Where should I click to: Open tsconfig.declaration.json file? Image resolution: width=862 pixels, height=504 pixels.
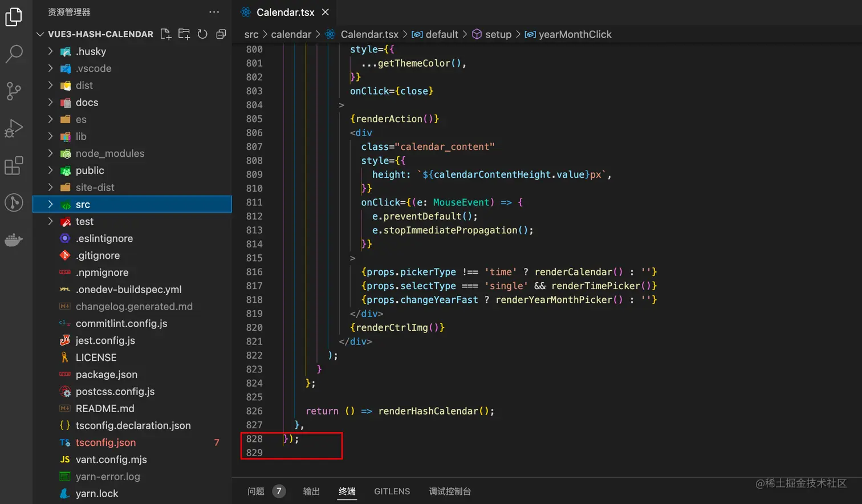(132, 426)
